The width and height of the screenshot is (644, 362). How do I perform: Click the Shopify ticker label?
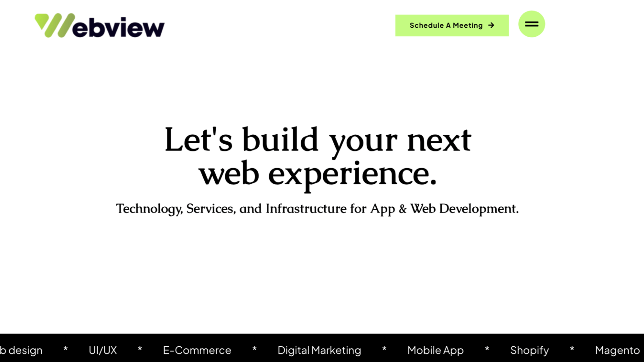coord(529,350)
